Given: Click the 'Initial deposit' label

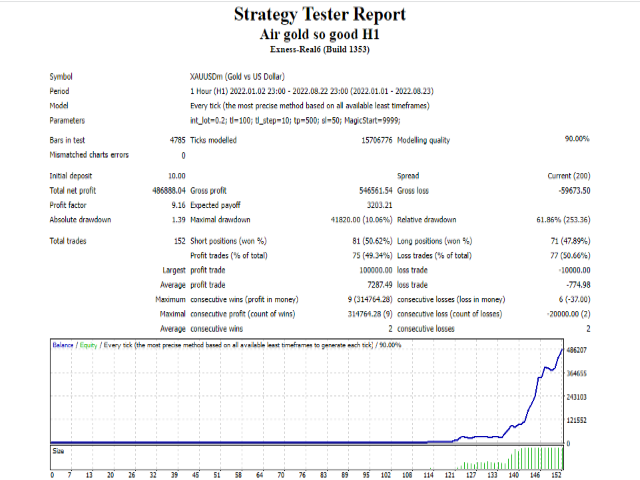Looking at the screenshot, I should tap(71, 176).
